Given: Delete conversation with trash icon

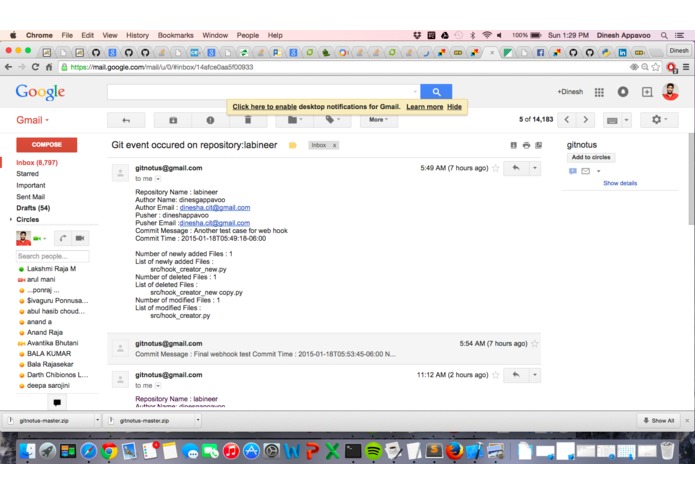Looking at the screenshot, I should [248, 120].
